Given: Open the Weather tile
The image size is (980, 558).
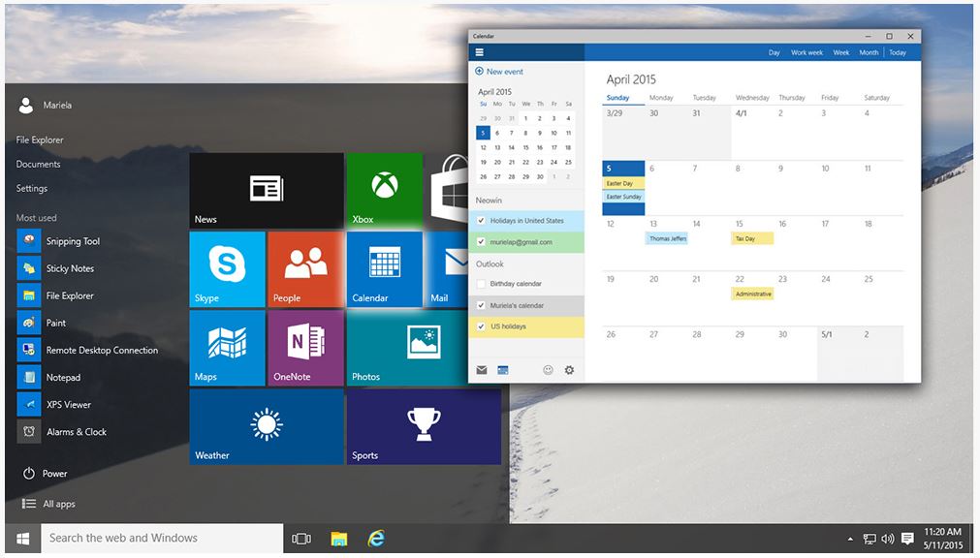Looking at the screenshot, I should click(x=267, y=427).
